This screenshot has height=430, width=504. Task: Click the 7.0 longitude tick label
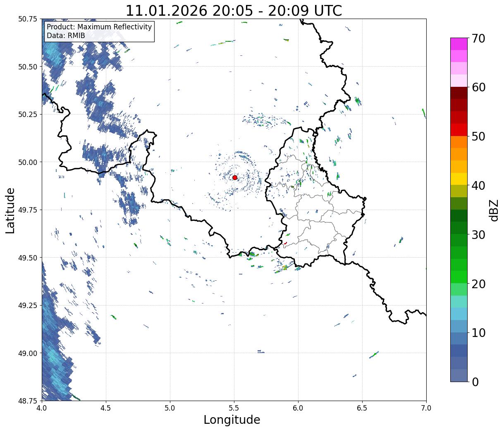pyautogui.click(x=426, y=408)
